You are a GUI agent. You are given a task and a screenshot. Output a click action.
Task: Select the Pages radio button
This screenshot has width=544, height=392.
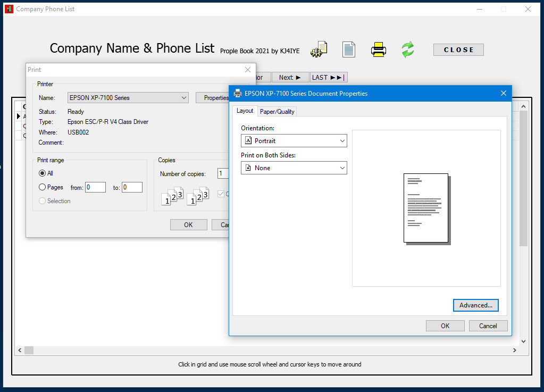[x=43, y=187]
